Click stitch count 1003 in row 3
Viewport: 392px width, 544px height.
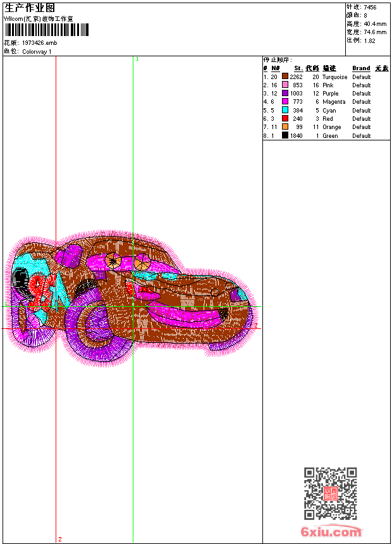coord(297,94)
